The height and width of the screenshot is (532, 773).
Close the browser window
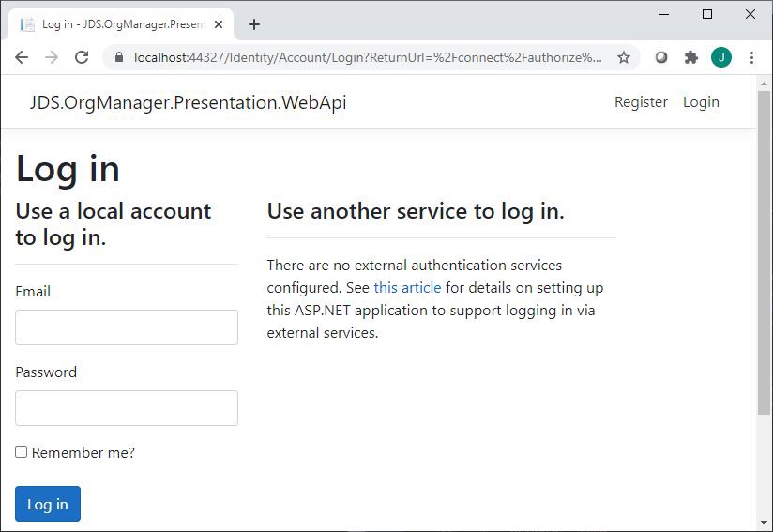750,14
